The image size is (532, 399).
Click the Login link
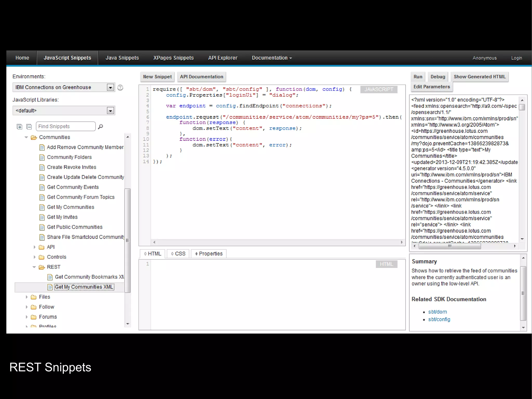[x=516, y=58]
